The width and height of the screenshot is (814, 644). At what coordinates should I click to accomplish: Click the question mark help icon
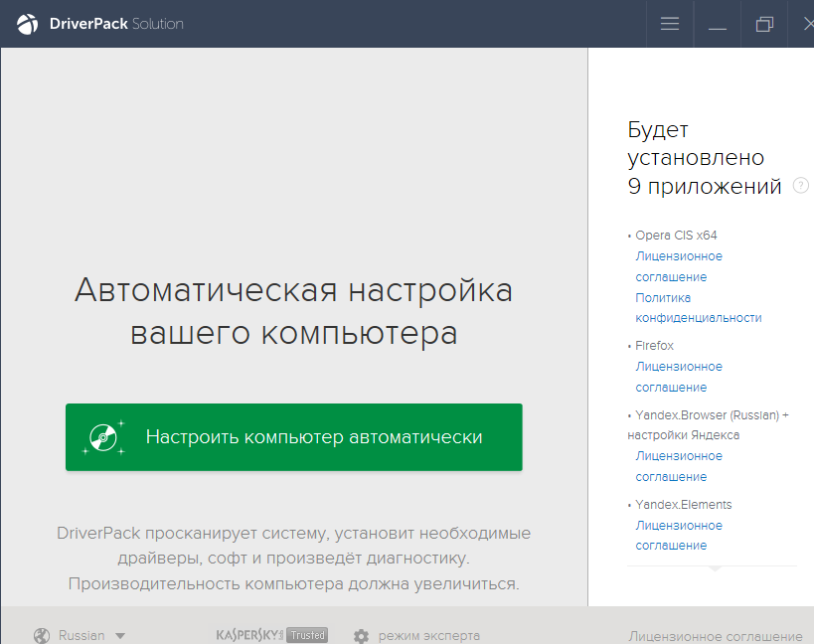point(801,186)
